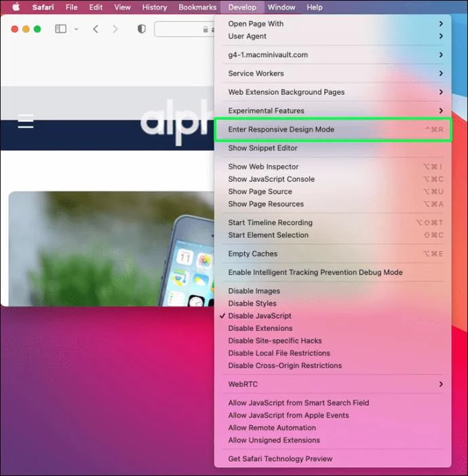Open the Apple menu

pos(16,7)
